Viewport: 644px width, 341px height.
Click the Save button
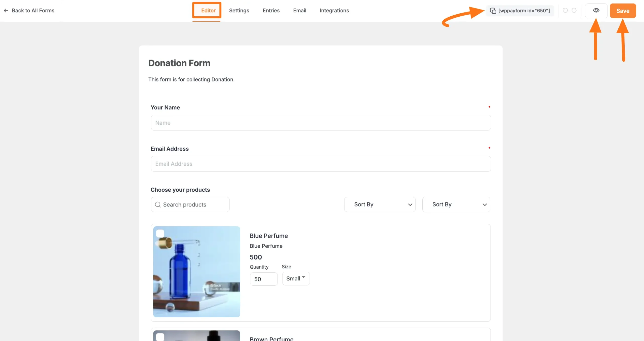623,11
